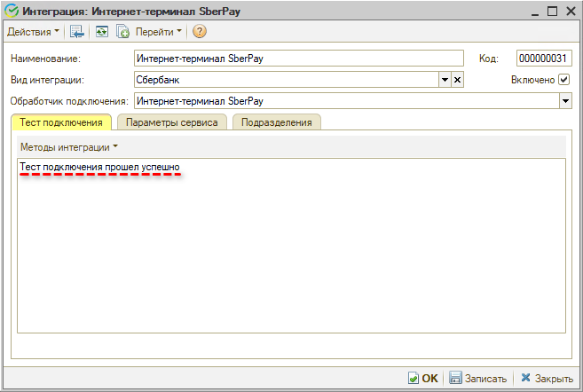The width and height of the screenshot is (583, 392).
Task: Expand the Обработчик подключения dropdown arrow
Action: point(565,101)
